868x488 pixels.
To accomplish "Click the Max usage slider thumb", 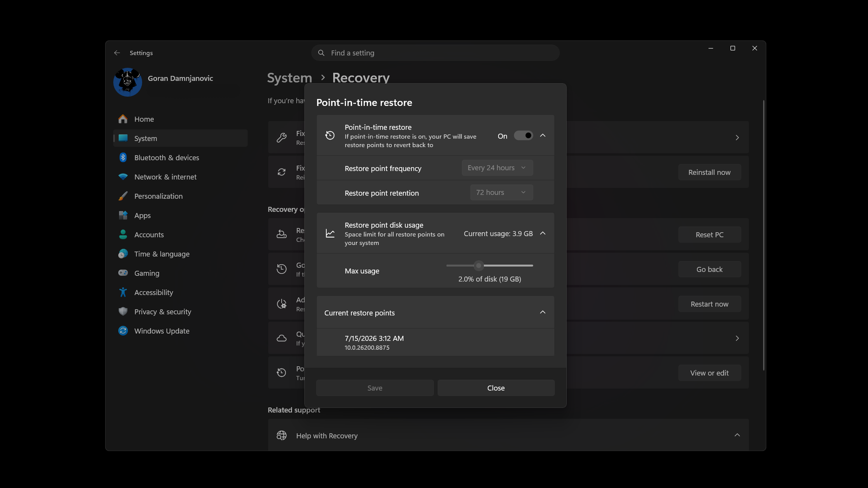I will pos(478,265).
